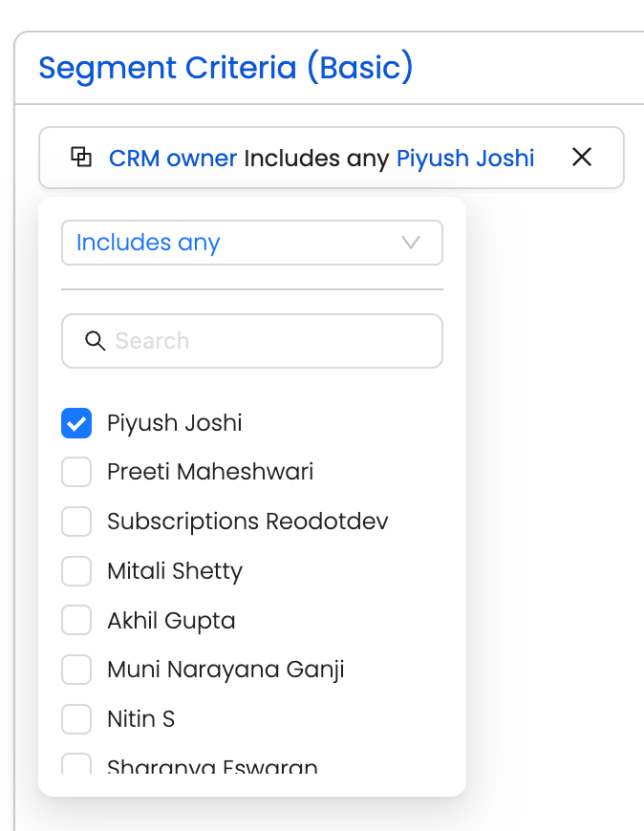
Task: Focus the Search input field
Action: pyautogui.click(x=268, y=341)
